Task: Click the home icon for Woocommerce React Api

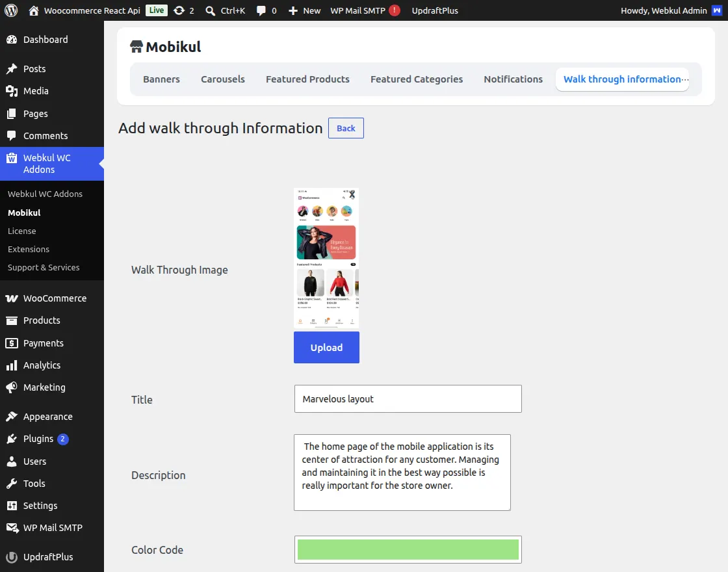Action: pyautogui.click(x=33, y=10)
